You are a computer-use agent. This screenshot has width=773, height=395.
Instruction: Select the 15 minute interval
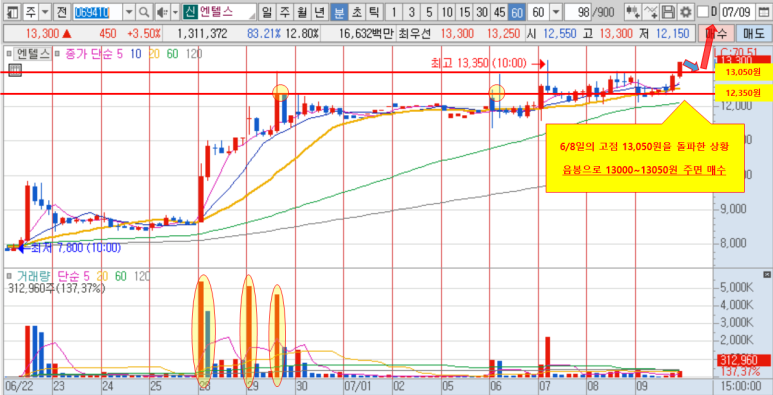pyautogui.click(x=464, y=12)
